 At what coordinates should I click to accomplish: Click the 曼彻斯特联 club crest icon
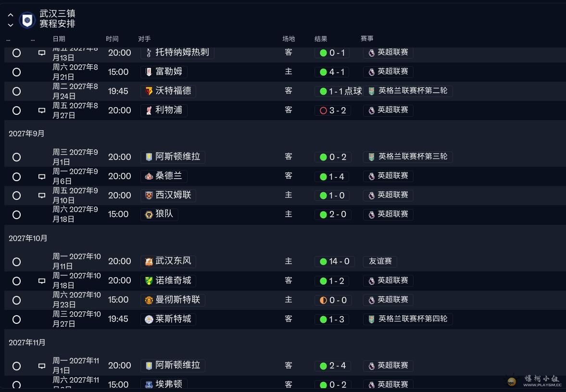[x=149, y=300]
